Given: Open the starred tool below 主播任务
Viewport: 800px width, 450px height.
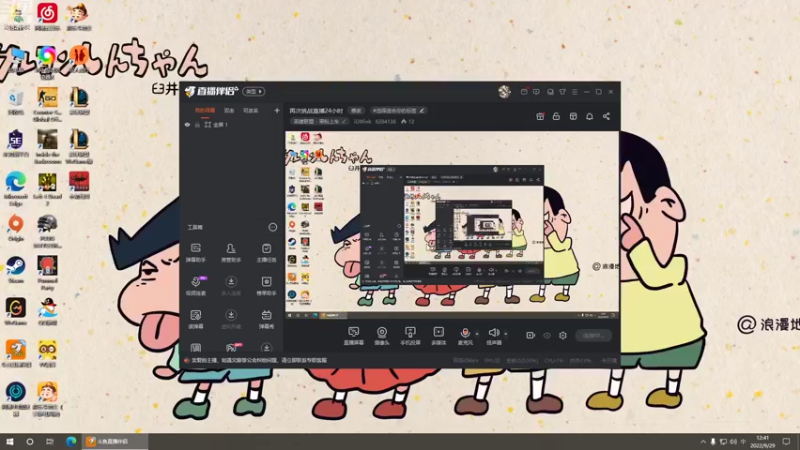Looking at the screenshot, I should (x=266, y=286).
